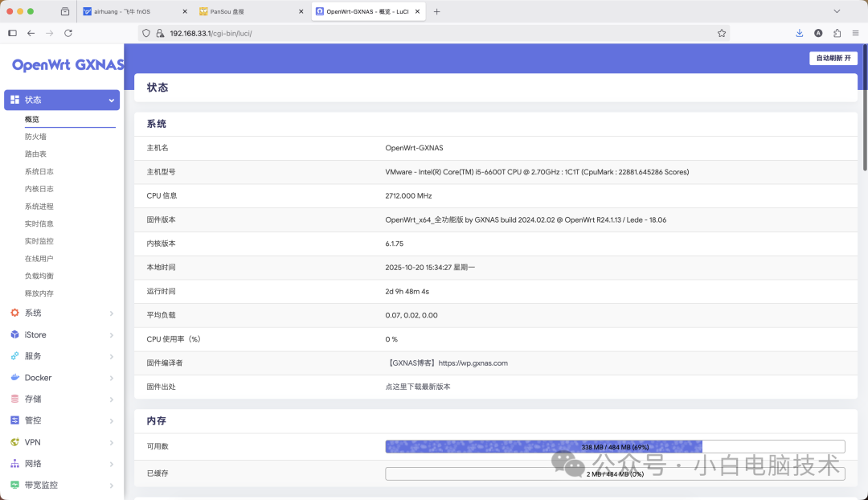
Task: Click the 已缓存 memory progress bar
Action: (x=615, y=474)
